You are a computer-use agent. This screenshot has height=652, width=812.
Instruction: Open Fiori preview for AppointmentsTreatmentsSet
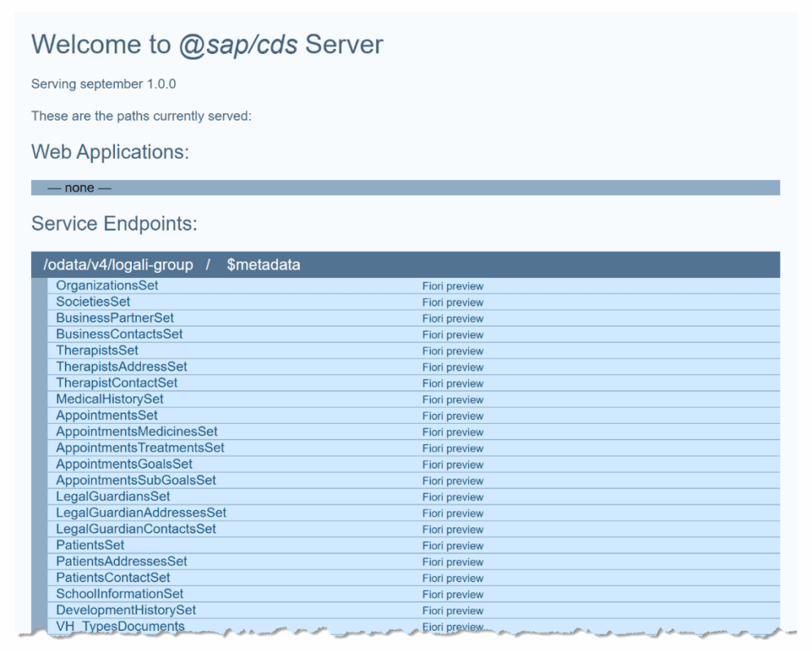click(x=453, y=448)
